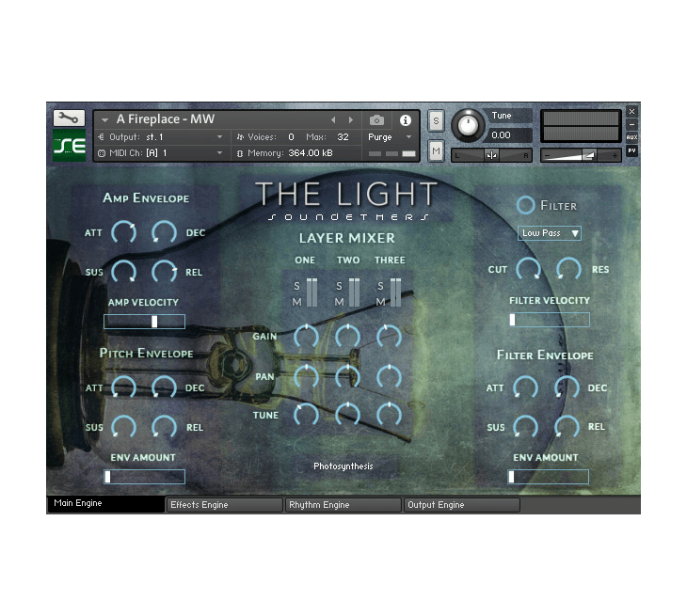Click the Amp Envelope DEC knob
The image size is (687, 616).
click(x=165, y=232)
